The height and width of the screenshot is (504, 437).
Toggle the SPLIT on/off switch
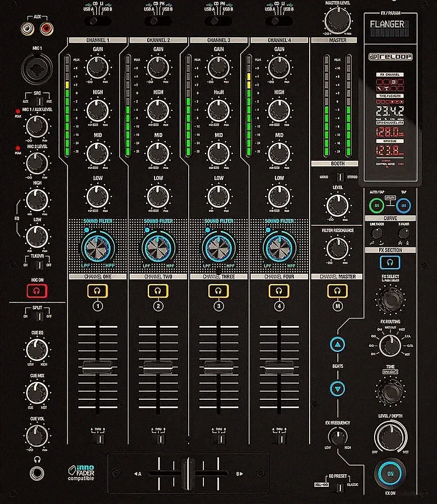click(39, 317)
